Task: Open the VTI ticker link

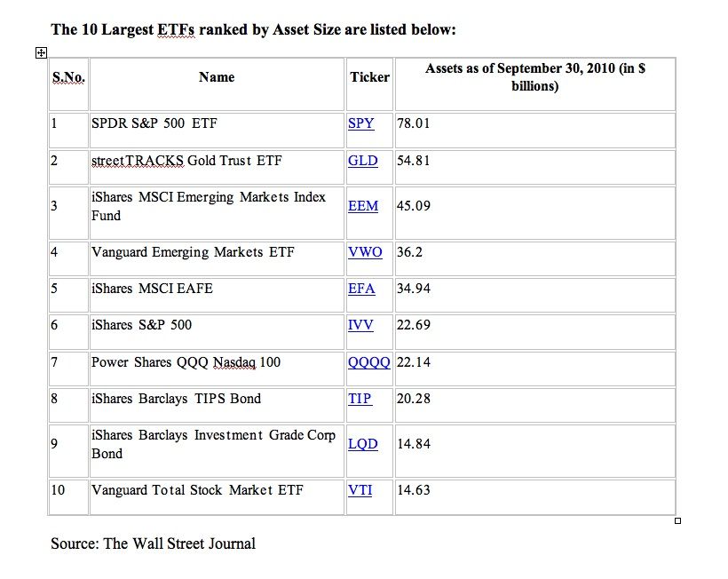Action: (360, 490)
